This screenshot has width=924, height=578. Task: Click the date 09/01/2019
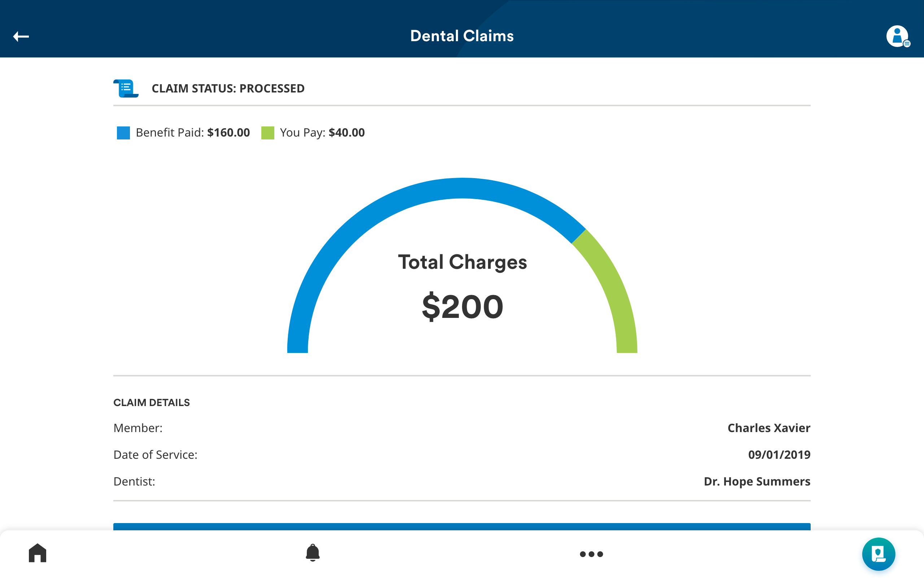coord(779,454)
